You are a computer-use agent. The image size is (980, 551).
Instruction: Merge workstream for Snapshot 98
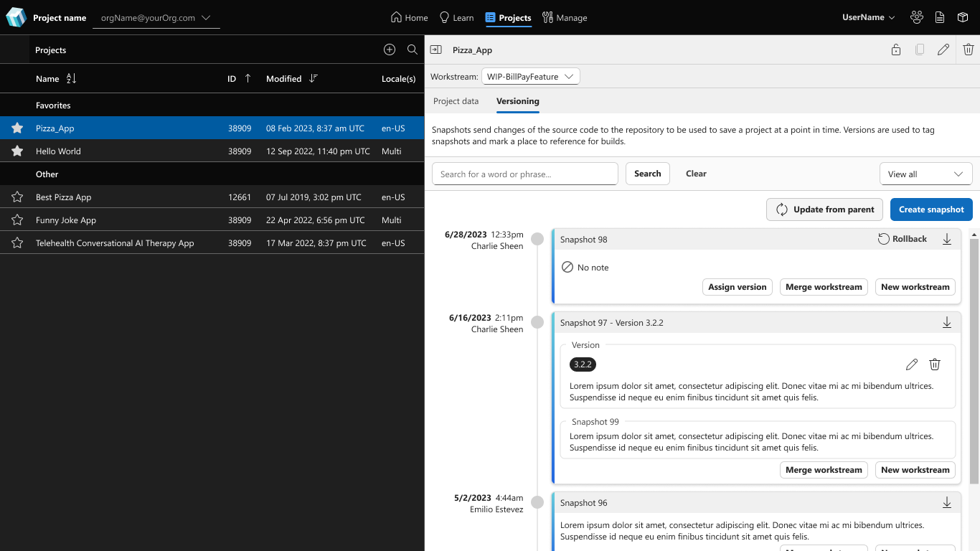tap(824, 287)
